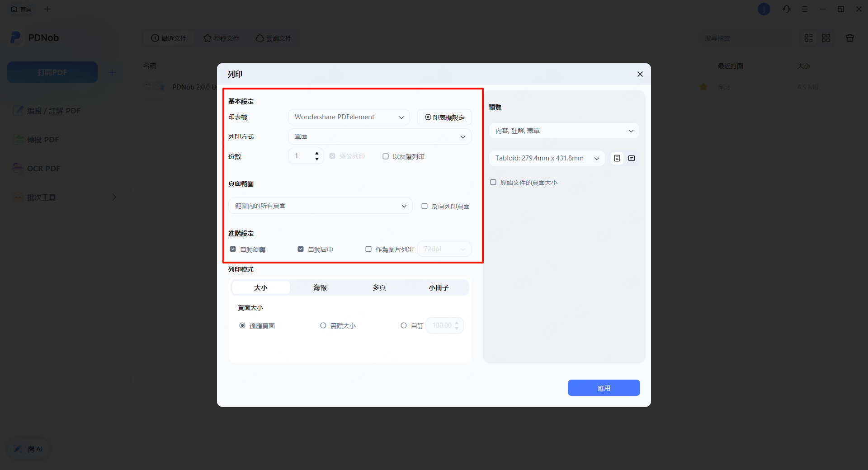The height and width of the screenshot is (470, 868).
Task: Click the 印表機設定 button
Action: pos(444,117)
